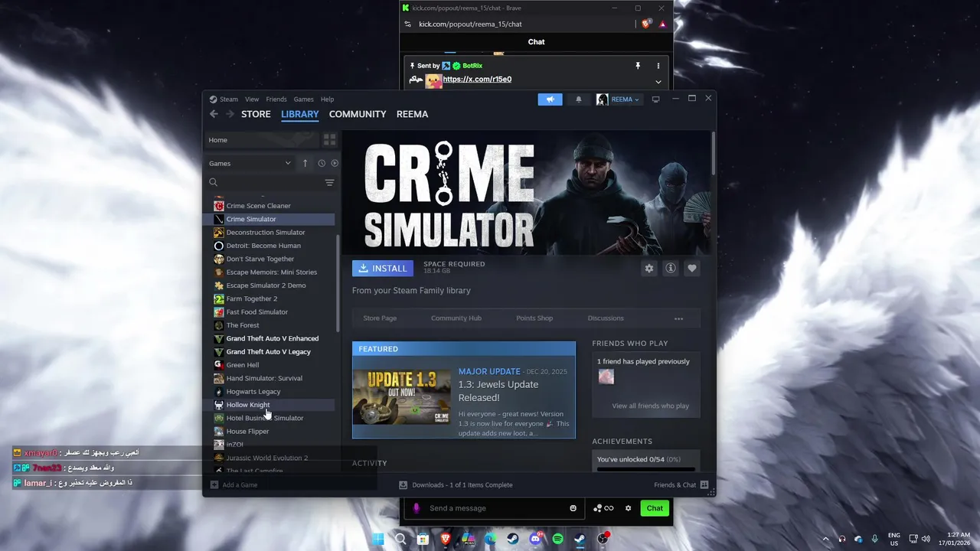Image resolution: width=980 pixels, height=551 pixels.
Task: Open the pinned message three-dot menu
Action: (x=658, y=66)
